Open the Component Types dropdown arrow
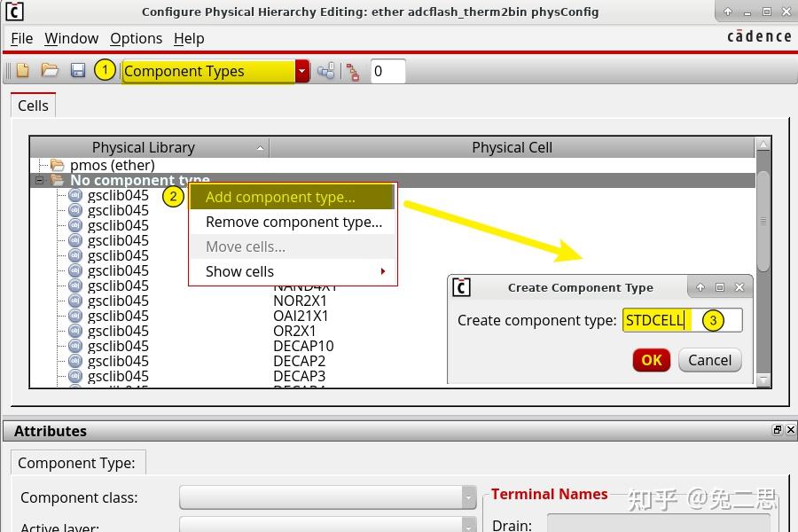 pos(301,71)
